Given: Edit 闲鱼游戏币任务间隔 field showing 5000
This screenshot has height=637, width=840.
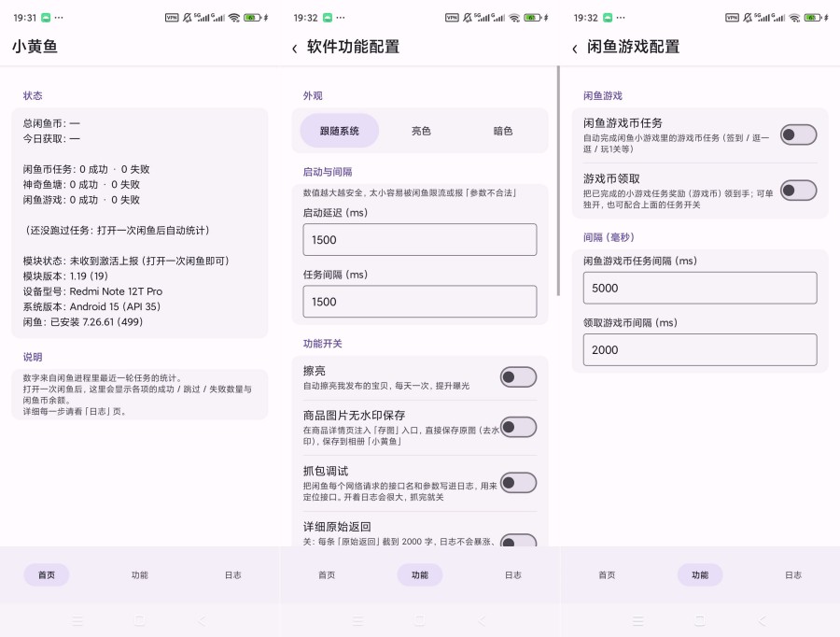Looking at the screenshot, I should 700,288.
